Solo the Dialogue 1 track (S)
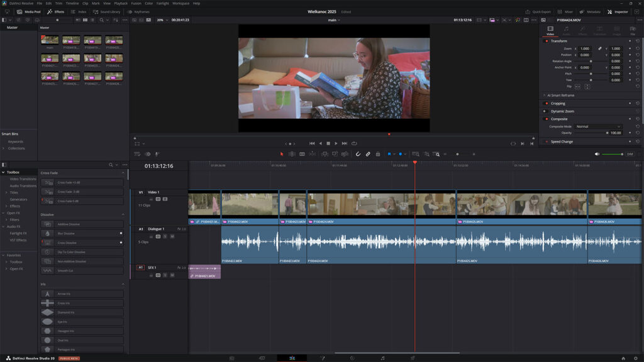 [165, 236]
